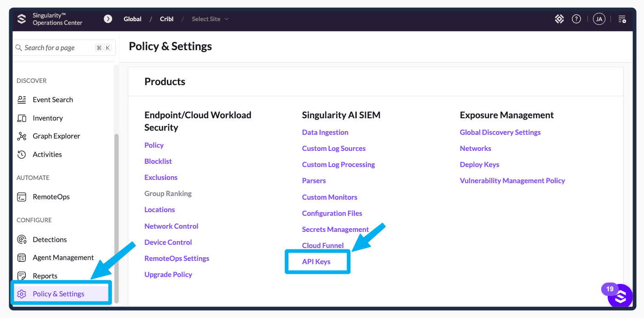Open Vulnerability Management Policy link
644x318 pixels.
point(512,180)
